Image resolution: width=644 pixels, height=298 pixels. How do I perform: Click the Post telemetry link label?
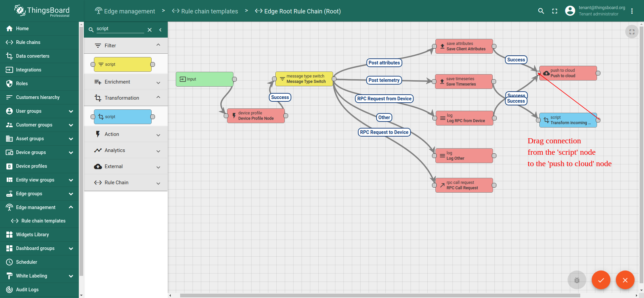point(384,80)
